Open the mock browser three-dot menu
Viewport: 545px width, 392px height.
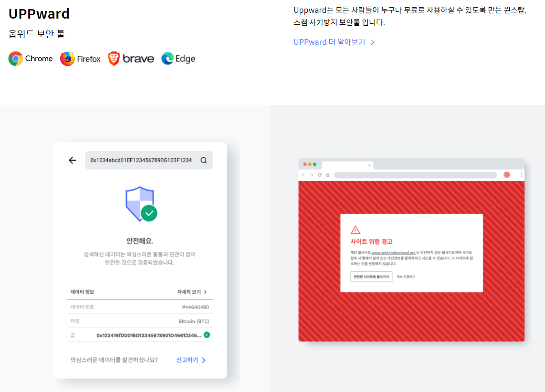[x=521, y=175]
